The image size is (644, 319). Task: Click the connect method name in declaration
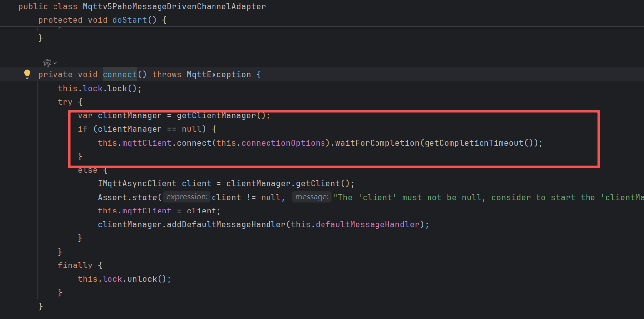click(119, 74)
